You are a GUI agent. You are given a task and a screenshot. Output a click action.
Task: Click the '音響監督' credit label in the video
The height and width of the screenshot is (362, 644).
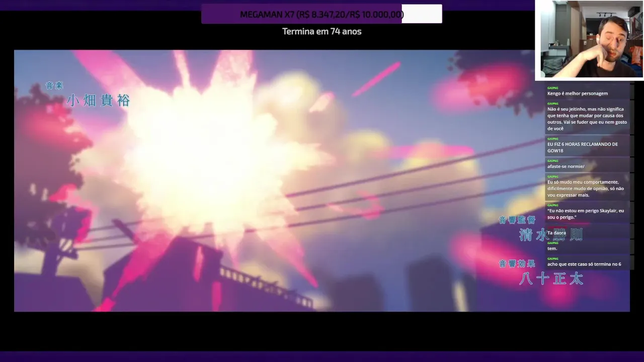point(517,220)
